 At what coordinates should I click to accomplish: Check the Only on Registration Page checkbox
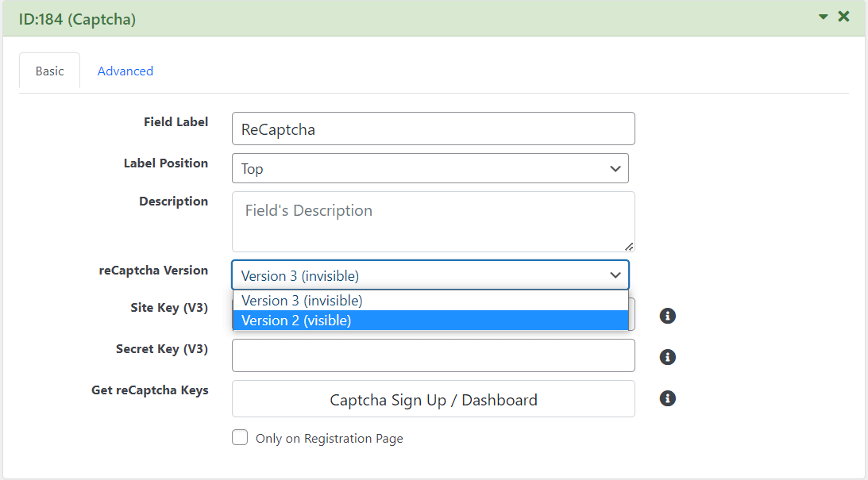[x=240, y=437]
